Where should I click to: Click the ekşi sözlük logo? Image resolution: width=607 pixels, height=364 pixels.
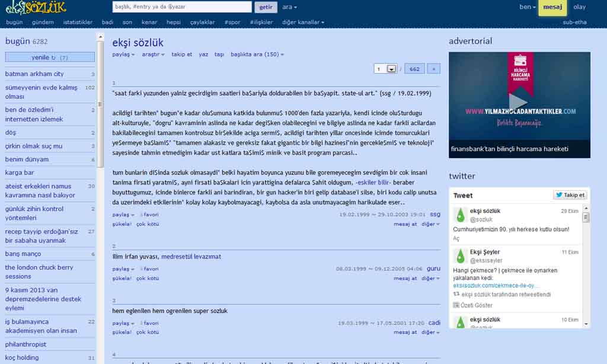(x=36, y=7)
